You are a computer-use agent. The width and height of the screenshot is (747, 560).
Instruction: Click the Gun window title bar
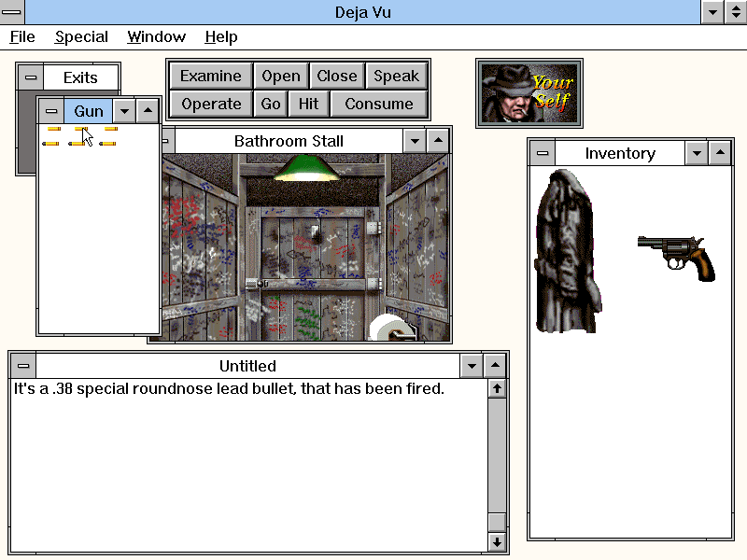point(88,111)
